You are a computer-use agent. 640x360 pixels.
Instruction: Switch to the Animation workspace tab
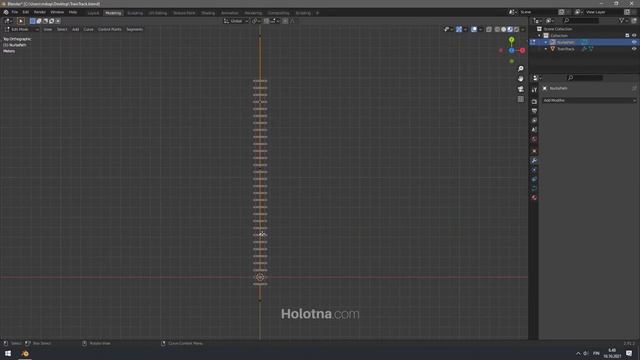229,13
